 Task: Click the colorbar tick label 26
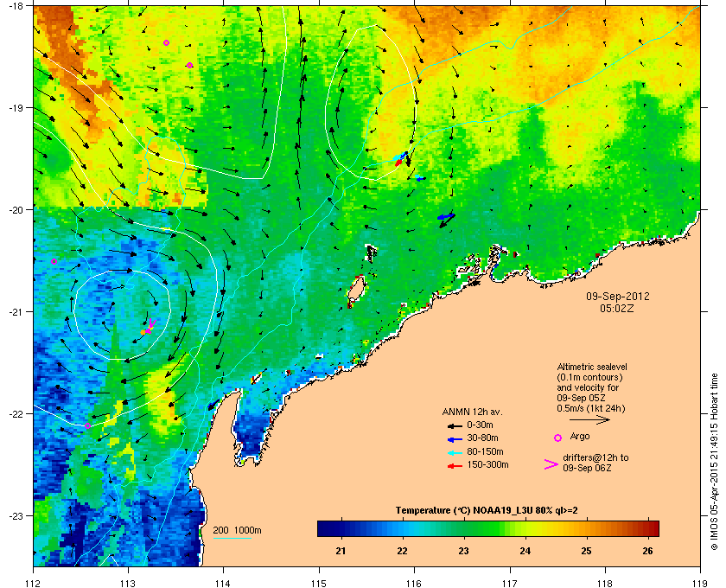tap(647, 551)
